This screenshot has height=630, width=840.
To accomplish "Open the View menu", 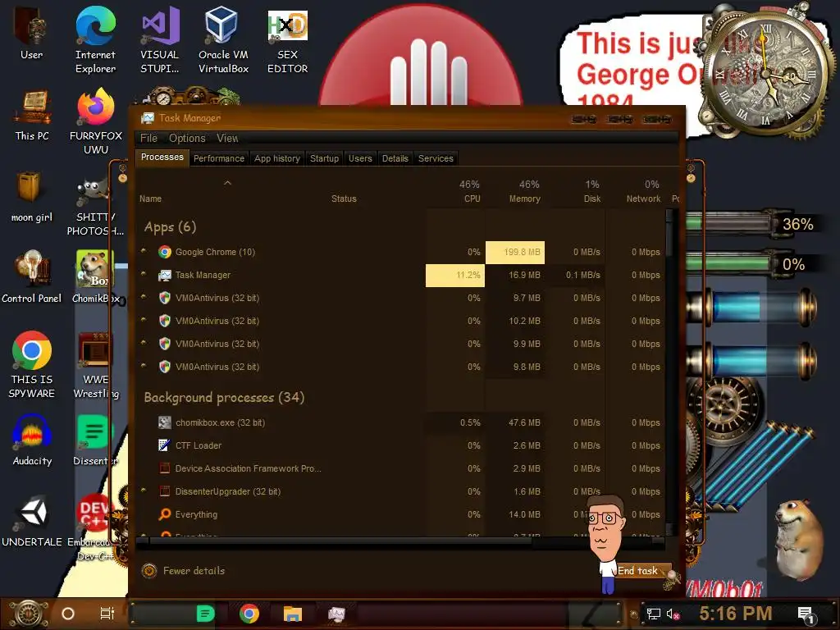I will pyautogui.click(x=227, y=138).
